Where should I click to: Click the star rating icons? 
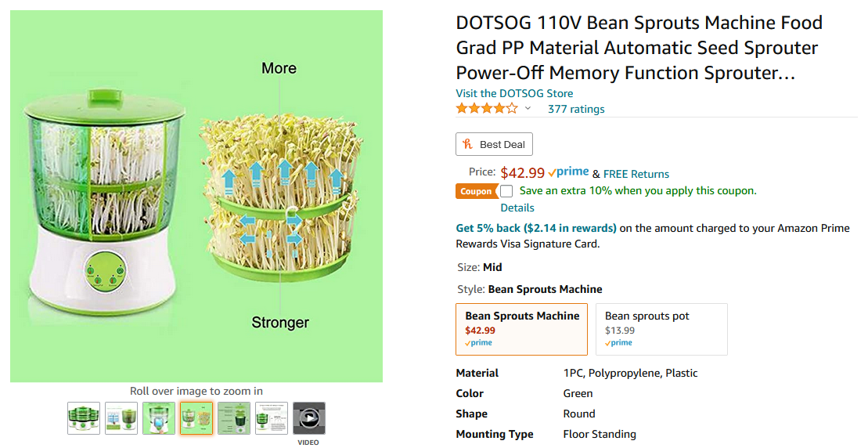[x=487, y=109]
